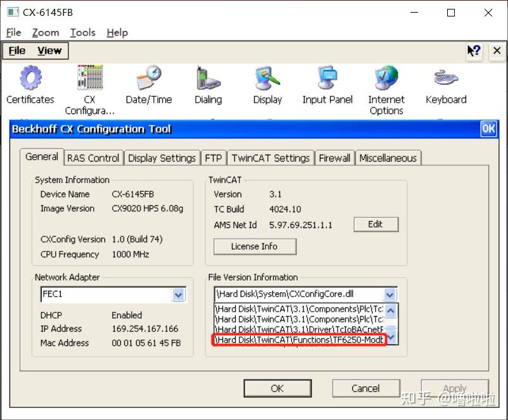
Task: Select the TcIoBACnet driver entry in list
Action: [300, 329]
